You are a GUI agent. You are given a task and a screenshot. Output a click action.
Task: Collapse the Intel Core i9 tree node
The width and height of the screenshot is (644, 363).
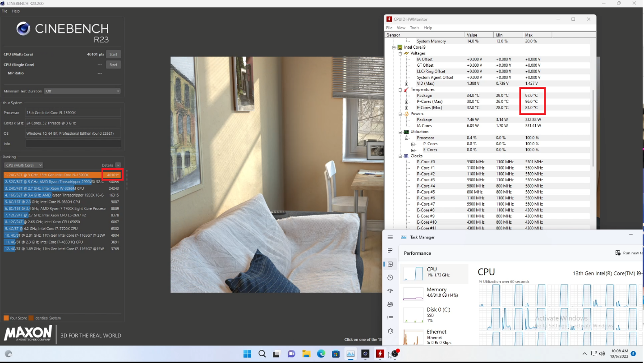click(394, 47)
